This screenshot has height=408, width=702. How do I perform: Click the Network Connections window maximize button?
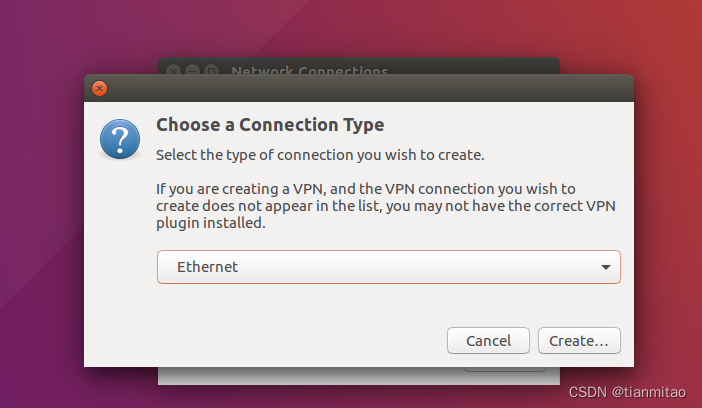[x=211, y=71]
